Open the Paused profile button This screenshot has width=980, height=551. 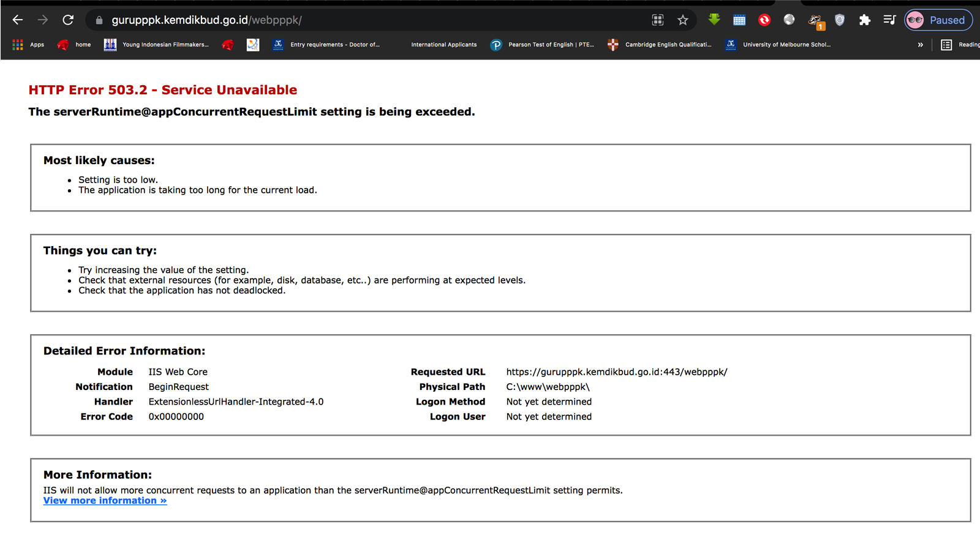(x=938, y=20)
